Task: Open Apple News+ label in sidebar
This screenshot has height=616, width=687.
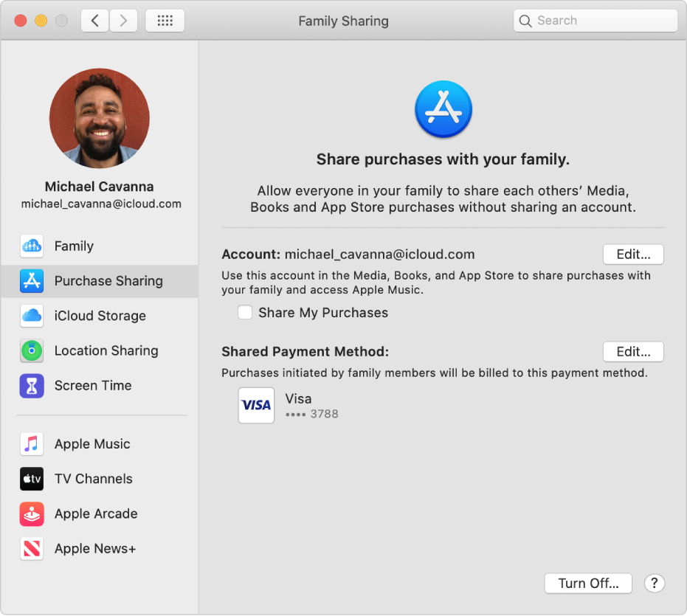Action: click(x=95, y=549)
